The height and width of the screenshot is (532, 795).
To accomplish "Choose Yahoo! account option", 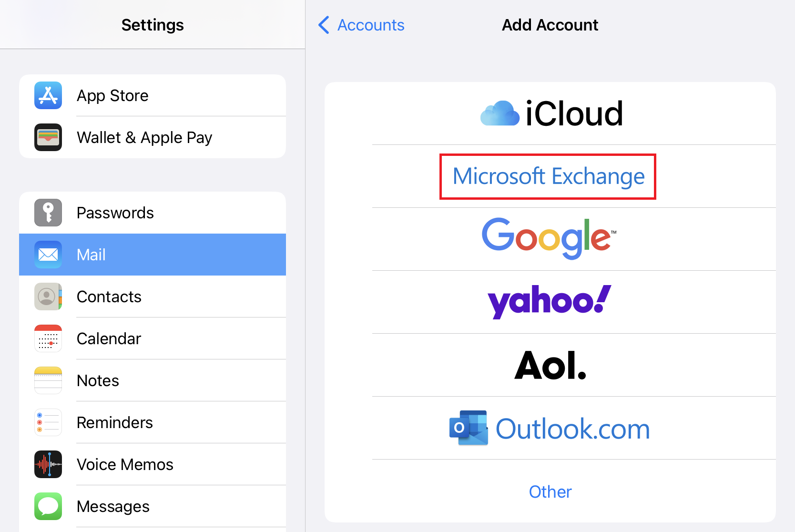I will (x=549, y=301).
